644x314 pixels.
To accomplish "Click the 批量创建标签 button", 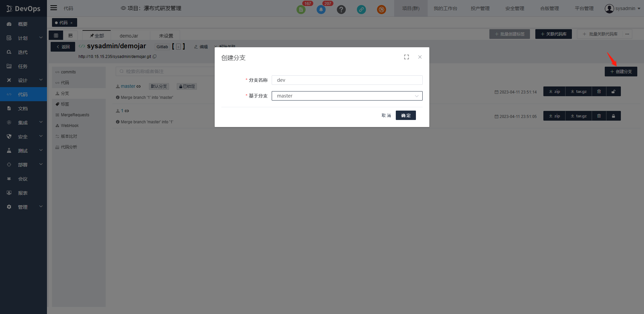I will click(509, 34).
